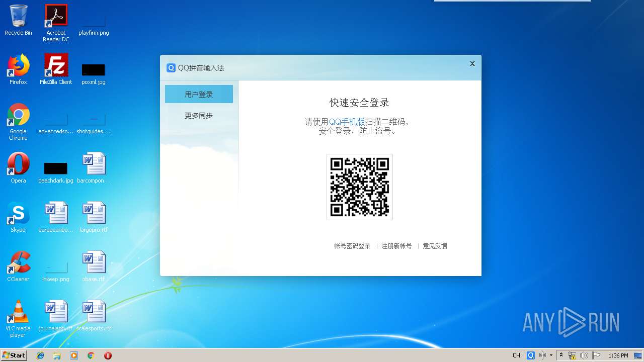Click the volume speaker tray icon

[x=584, y=355]
